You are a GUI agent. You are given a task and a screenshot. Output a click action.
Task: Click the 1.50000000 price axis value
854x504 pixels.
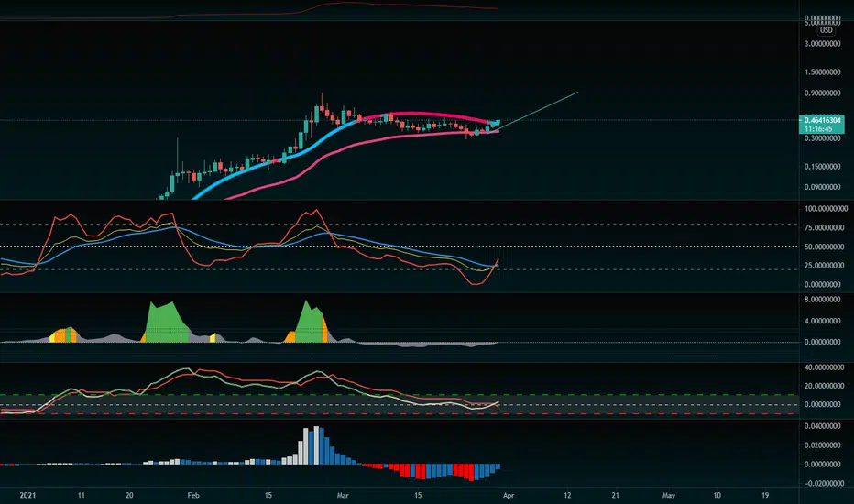(823, 71)
